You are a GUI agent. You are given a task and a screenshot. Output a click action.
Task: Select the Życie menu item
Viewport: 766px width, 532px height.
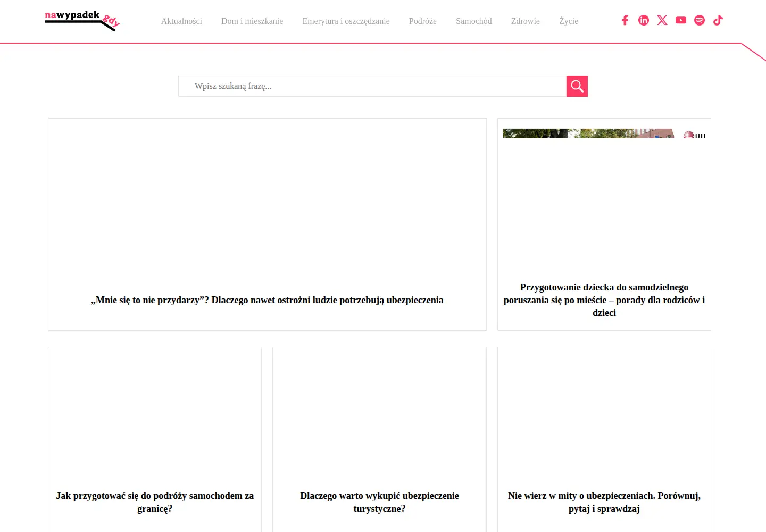[x=569, y=21]
